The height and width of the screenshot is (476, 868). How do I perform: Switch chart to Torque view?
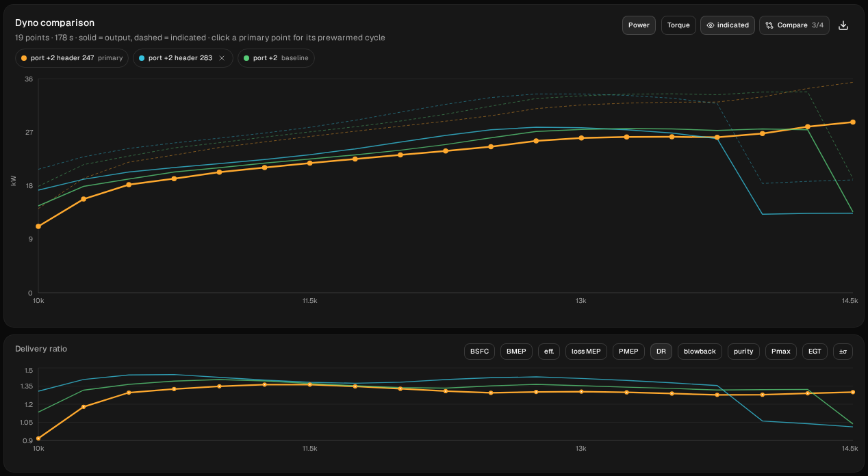click(x=678, y=25)
